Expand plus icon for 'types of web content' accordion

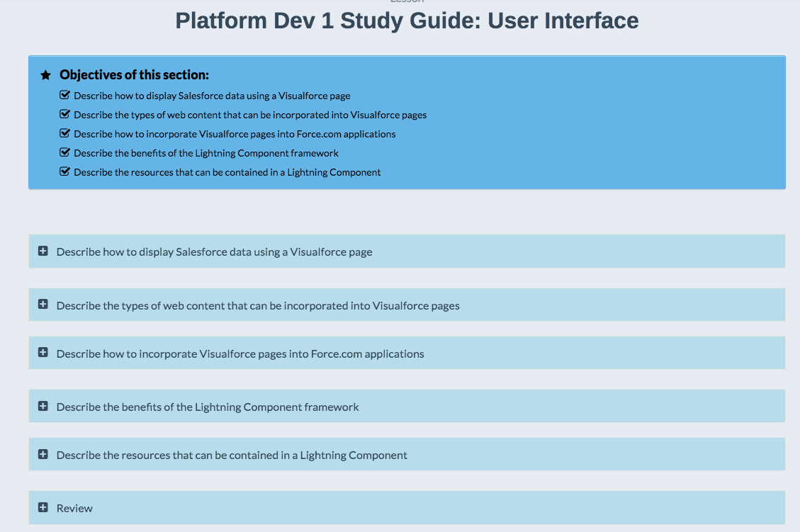pyautogui.click(x=43, y=304)
